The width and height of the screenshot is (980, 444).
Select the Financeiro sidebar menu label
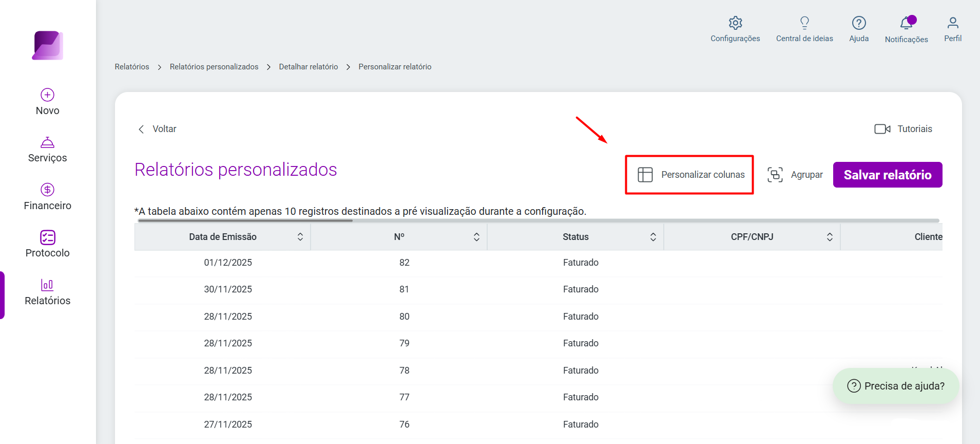click(x=48, y=206)
